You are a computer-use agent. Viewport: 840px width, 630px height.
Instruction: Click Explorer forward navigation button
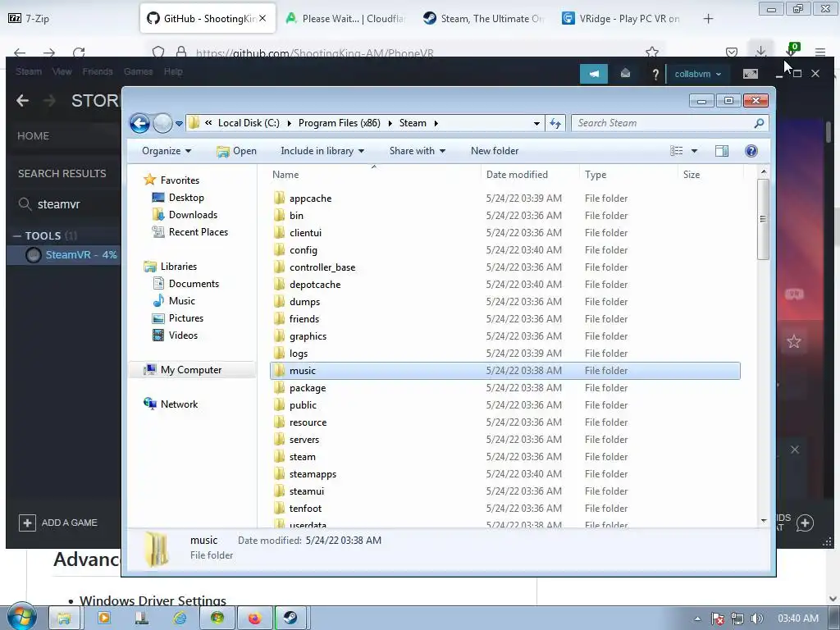tap(163, 123)
